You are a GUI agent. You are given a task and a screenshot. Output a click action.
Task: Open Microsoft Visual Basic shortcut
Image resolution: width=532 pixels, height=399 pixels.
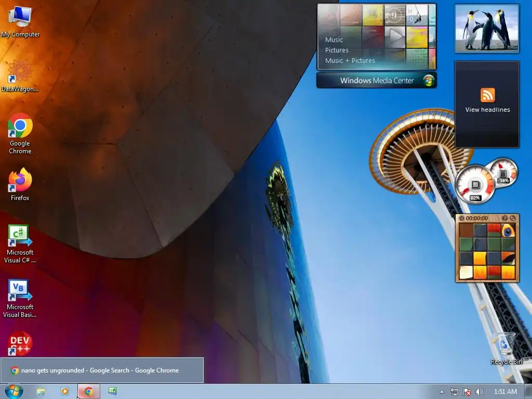click(20, 299)
